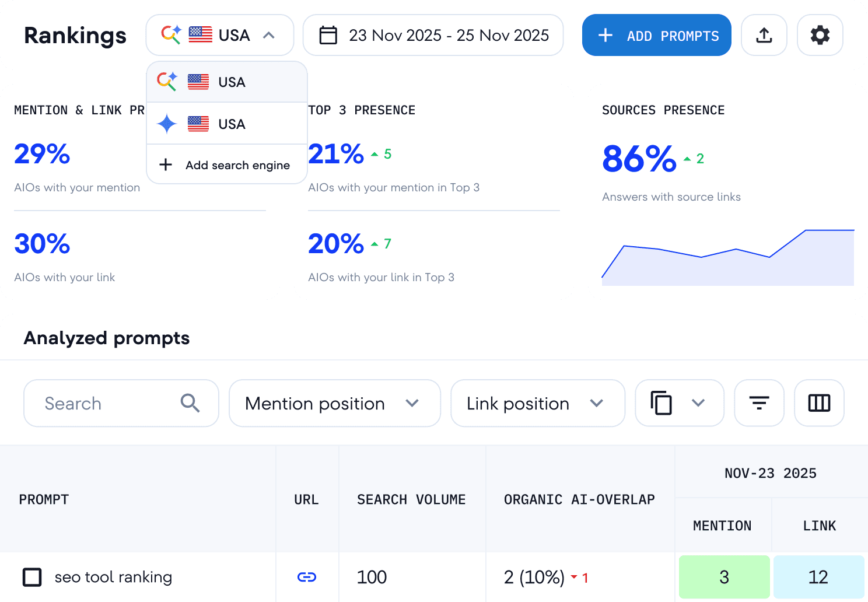Image resolution: width=868 pixels, height=602 pixels.
Task: Open the URL link icon for seo tool ranking
Action: pyautogui.click(x=307, y=577)
